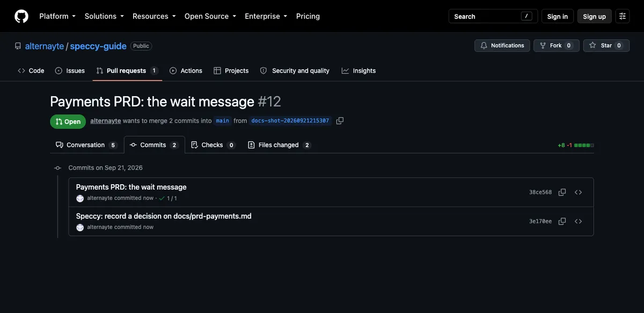This screenshot has width=644, height=313.
Task: View the green check status 1 / 1
Action: pos(168,198)
